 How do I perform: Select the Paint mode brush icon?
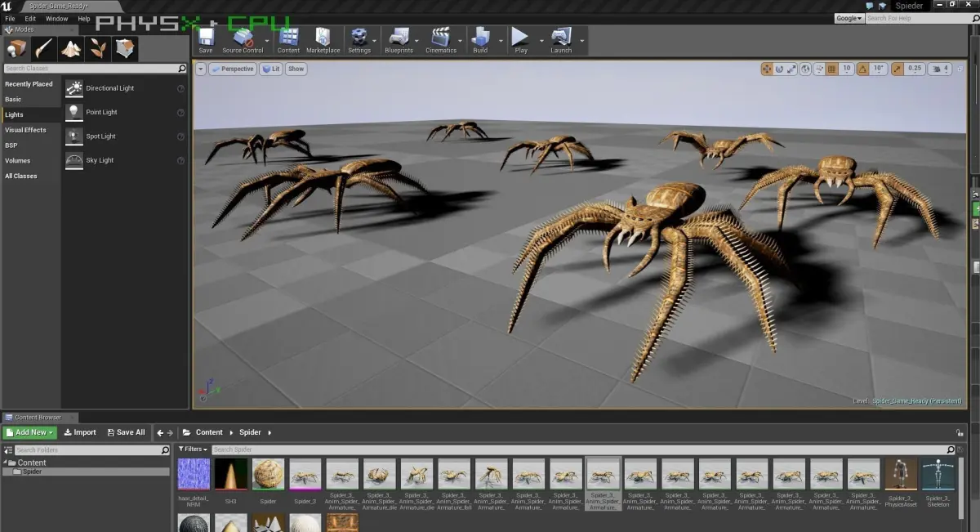tap(43, 48)
